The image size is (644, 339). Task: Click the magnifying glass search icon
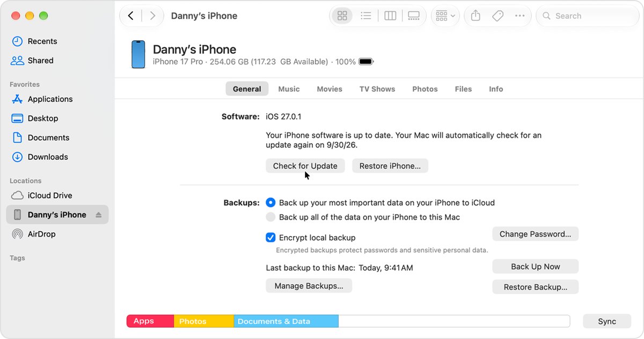(547, 16)
